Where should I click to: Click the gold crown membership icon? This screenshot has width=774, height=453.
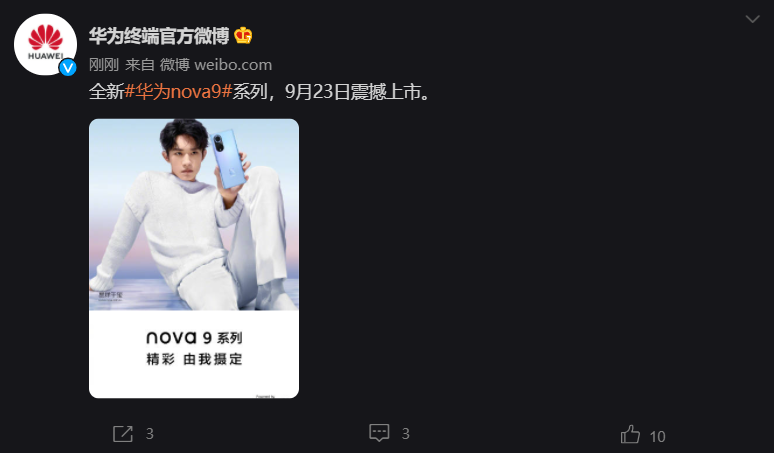click(243, 36)
